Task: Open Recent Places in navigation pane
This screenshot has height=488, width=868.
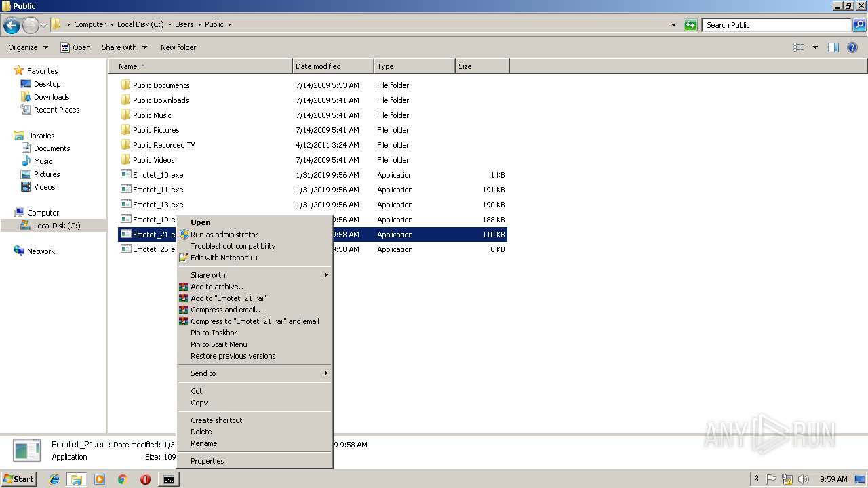Action: (56, 110)
